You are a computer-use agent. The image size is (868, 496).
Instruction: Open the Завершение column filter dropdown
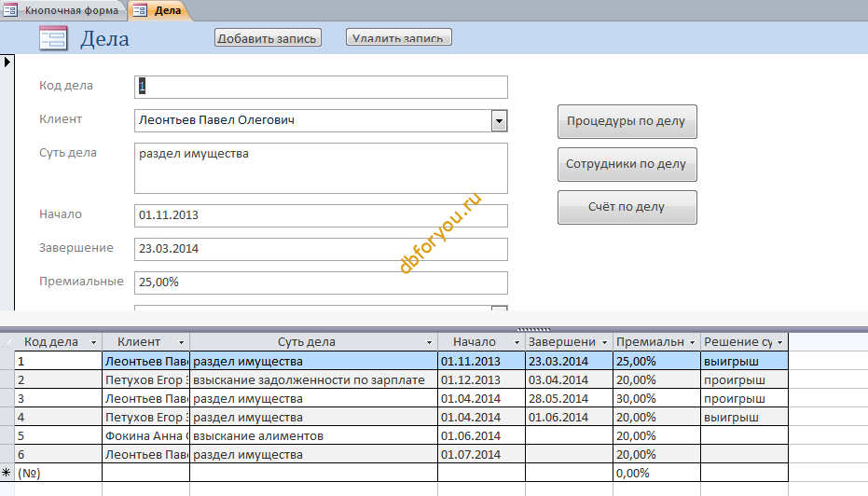tap(604, 343)
